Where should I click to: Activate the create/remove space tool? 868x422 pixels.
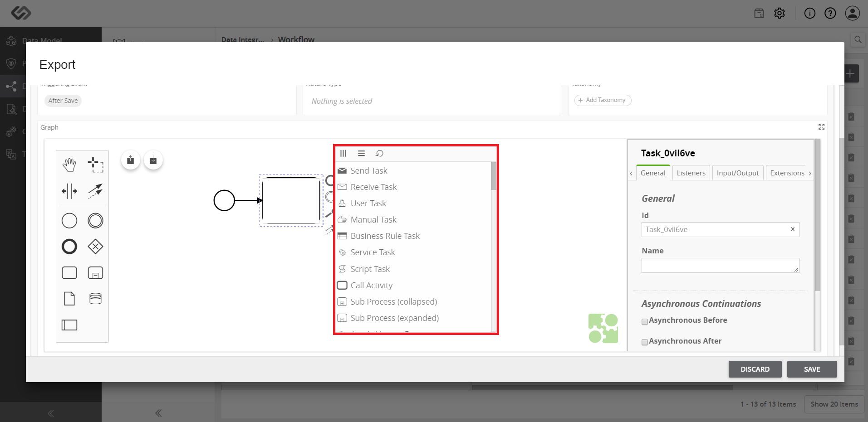coord(69,191)
